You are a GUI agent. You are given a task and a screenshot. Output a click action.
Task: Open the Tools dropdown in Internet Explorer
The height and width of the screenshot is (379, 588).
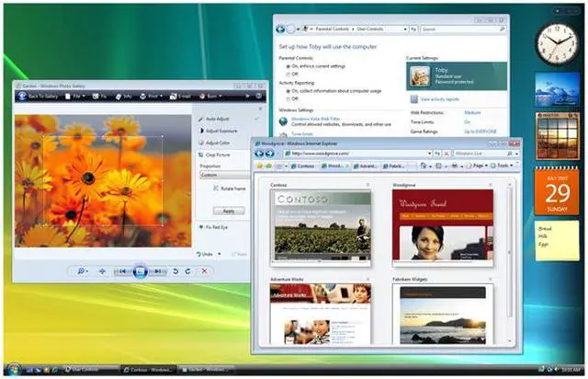505,167
